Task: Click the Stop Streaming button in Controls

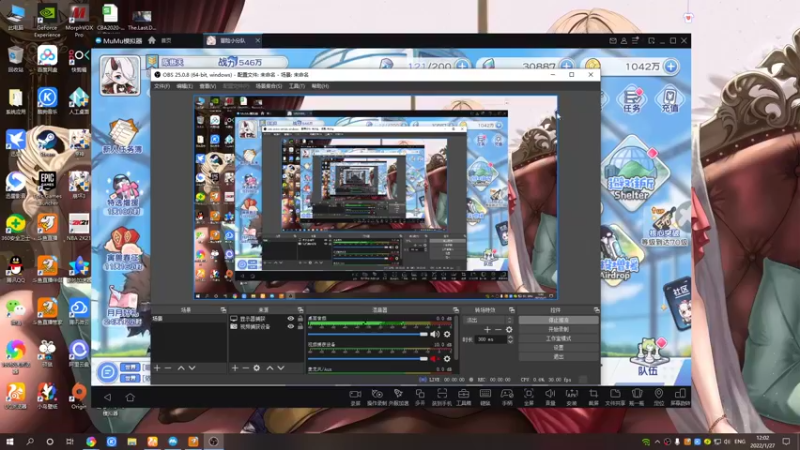Action: [x=559, y=320]
